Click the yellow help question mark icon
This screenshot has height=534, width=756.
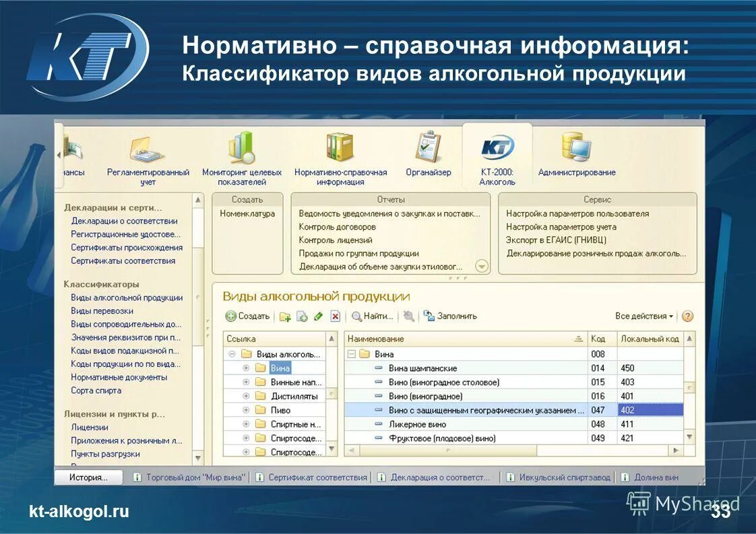(687, 316)
